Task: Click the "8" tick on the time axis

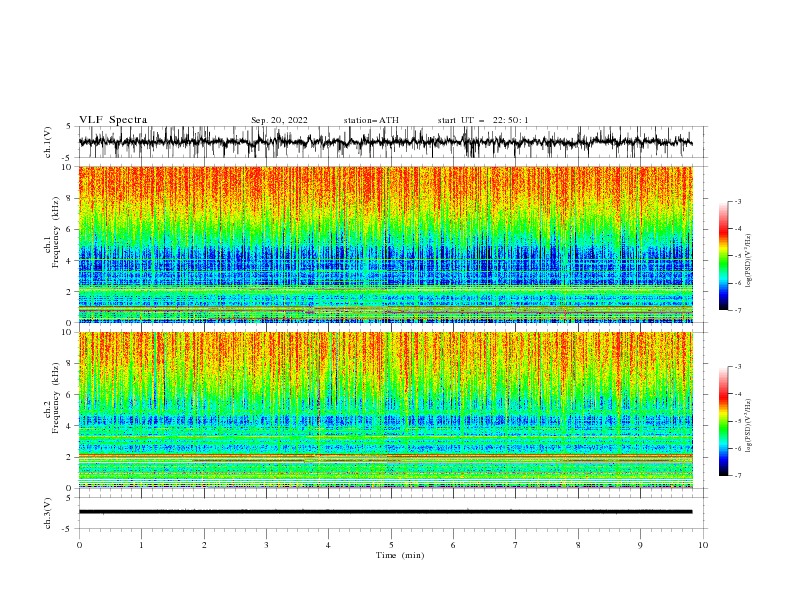Action: pyautogui.click(x=578, y=545)
